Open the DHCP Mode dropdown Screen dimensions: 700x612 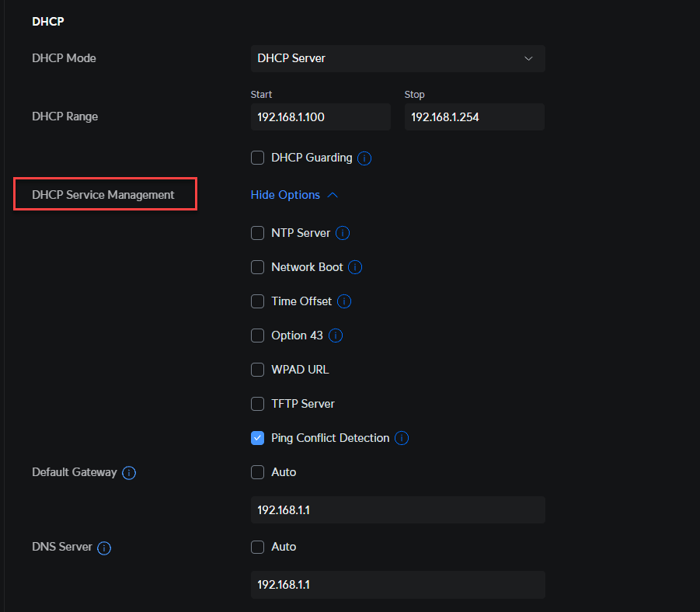tap(398, 58)
